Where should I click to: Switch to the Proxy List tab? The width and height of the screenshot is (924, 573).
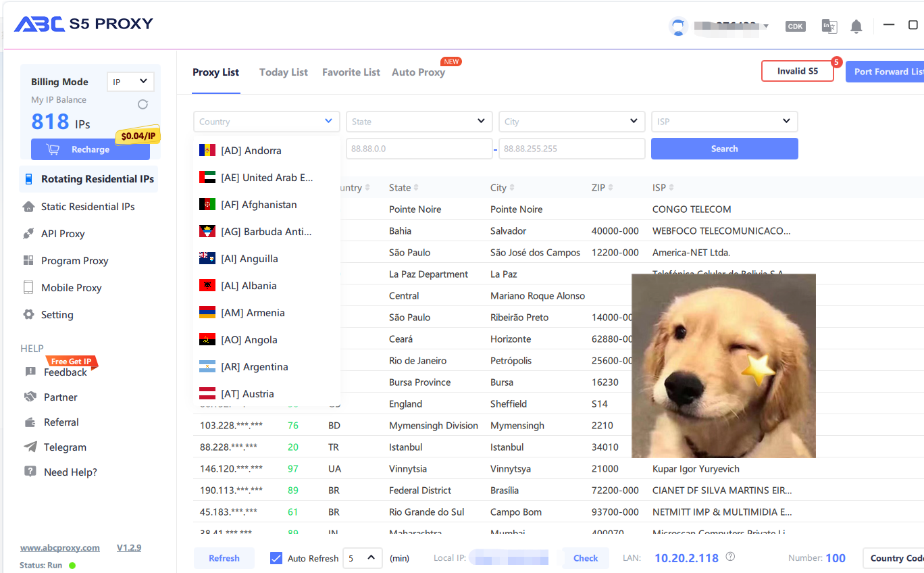pyautogui.click(x=215, y=72)
